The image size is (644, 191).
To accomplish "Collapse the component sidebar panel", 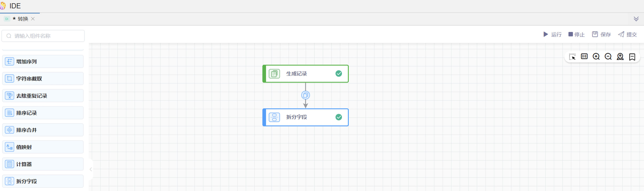I will click(x=91, y=169).
